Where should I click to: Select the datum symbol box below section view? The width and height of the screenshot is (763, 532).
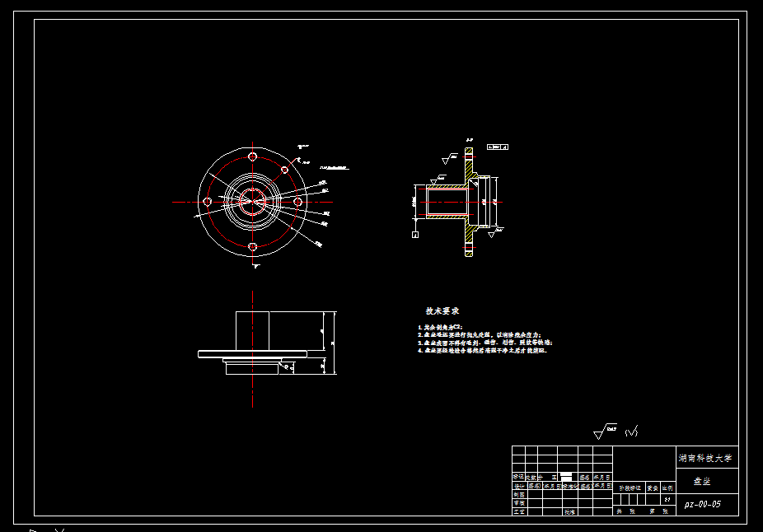(415, 235)
